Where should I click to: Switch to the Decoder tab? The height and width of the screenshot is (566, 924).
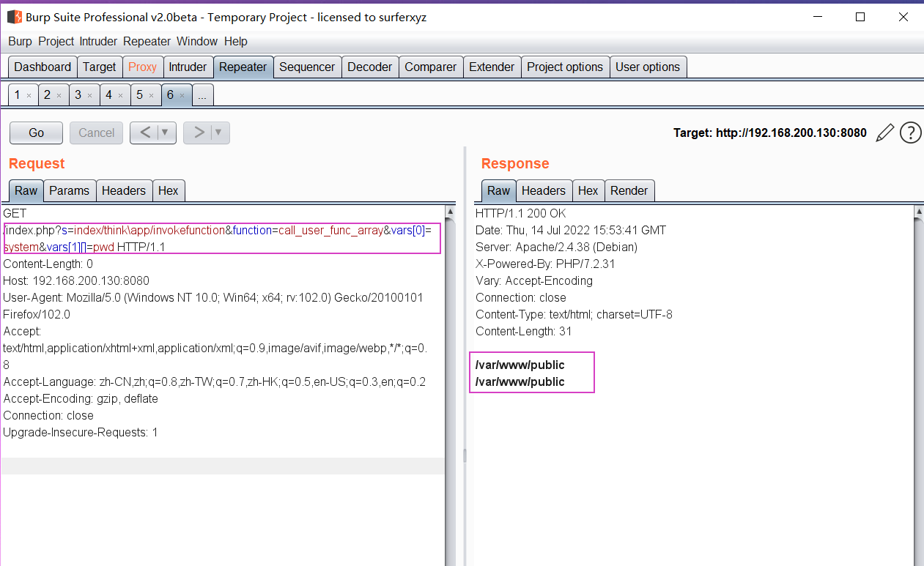pyautogui.click(x=370, y=67)
